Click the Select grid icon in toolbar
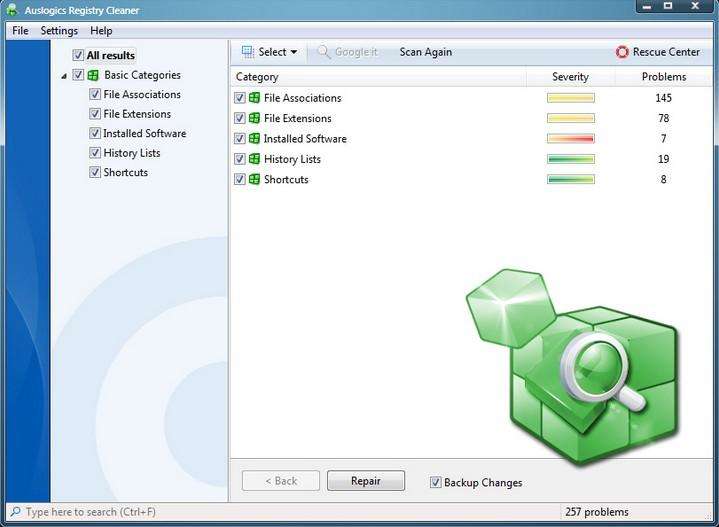Viewport: 719px width, 527px height. click(248, 52)
